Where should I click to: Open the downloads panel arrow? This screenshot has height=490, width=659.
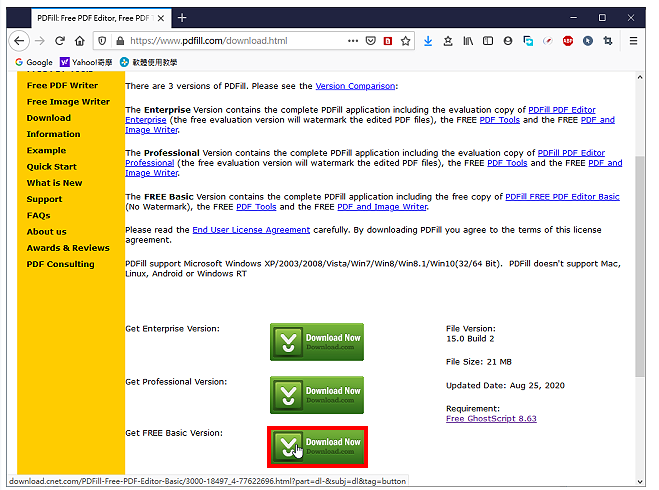tap(428, 41)
